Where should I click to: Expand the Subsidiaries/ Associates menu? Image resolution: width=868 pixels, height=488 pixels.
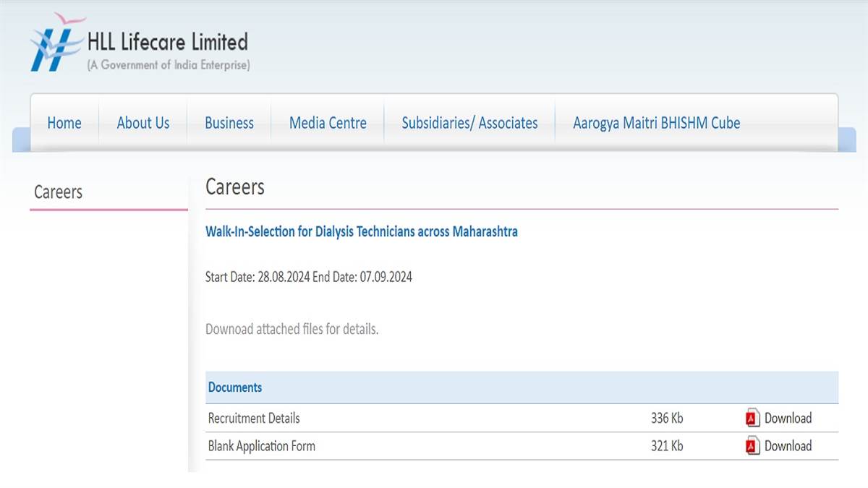(x=469, y=123)
